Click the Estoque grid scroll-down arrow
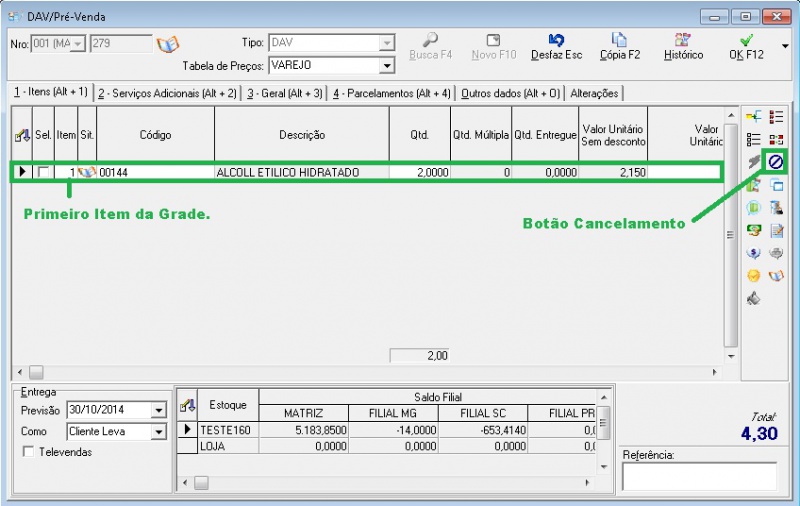Viewport: 800px width, 506px height. pos(604,467)
